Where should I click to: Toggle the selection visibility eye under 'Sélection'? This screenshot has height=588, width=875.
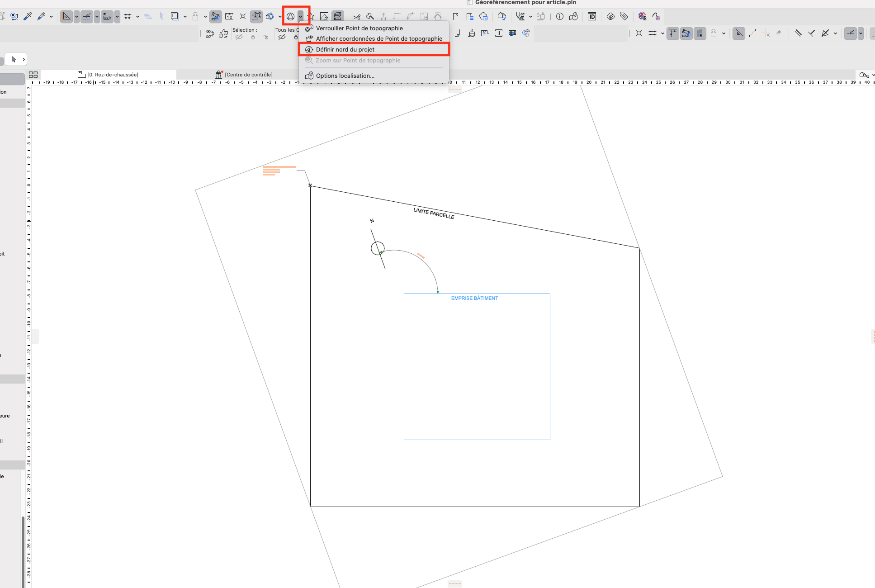(x=239, y=37)
